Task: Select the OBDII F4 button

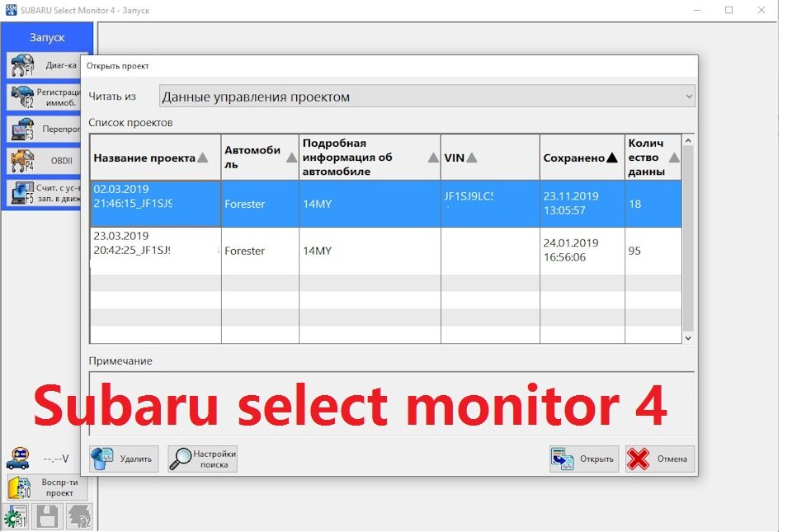Action: [x=45, y=161]
